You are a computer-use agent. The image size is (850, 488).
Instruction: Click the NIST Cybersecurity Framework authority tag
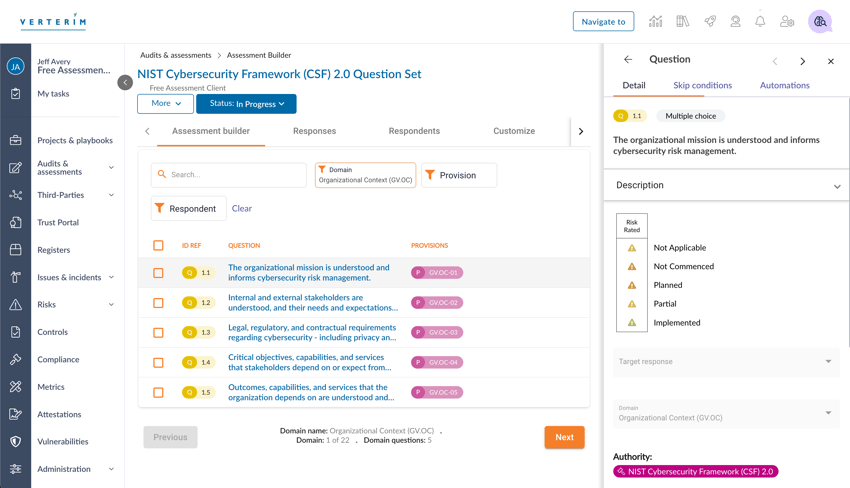click(696, 472)
